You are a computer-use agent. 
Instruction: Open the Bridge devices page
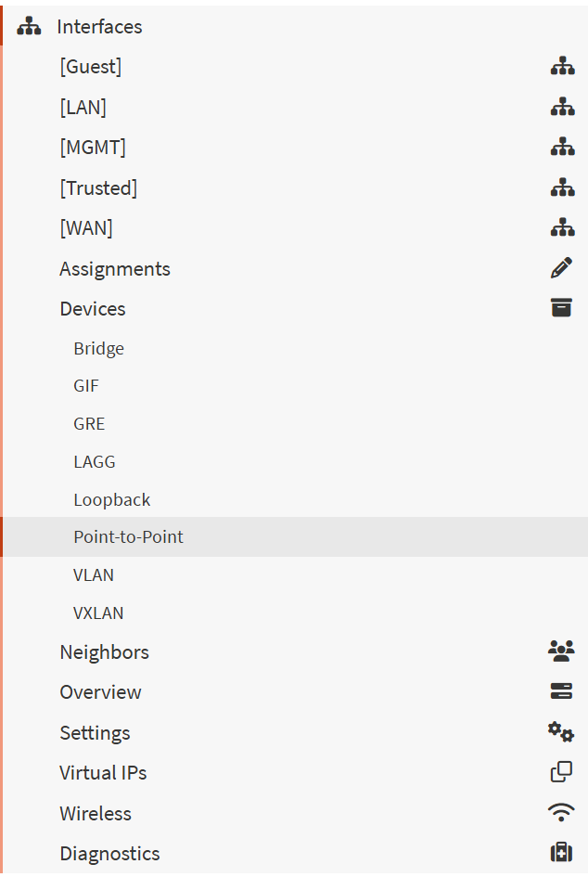pyautogui.click(x=98, y=349)
